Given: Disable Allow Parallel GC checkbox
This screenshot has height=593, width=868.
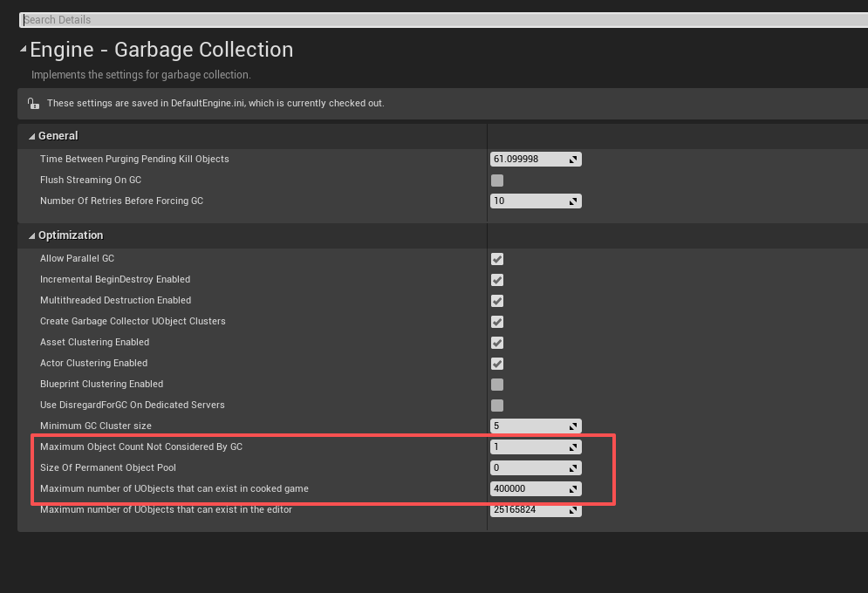Looking at the screenshot, I should pyautogui.click(x=497, y=259).
